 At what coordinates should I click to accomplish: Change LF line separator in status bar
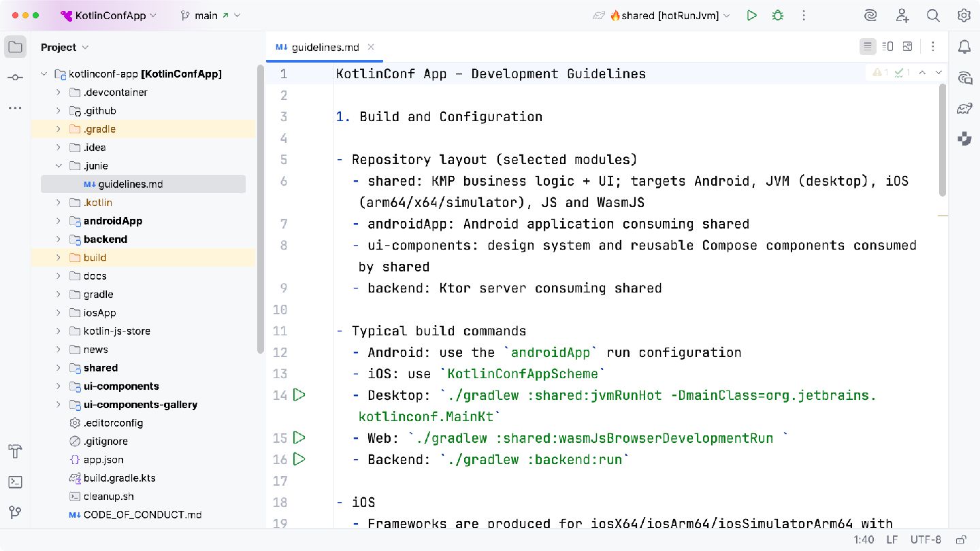[892, 539]
